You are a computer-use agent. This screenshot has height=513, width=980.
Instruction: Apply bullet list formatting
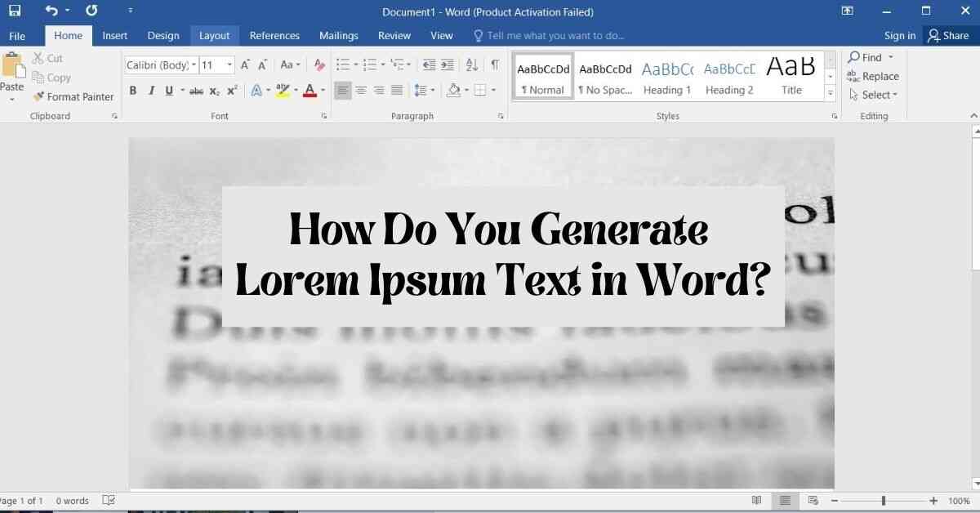[342, 65]
